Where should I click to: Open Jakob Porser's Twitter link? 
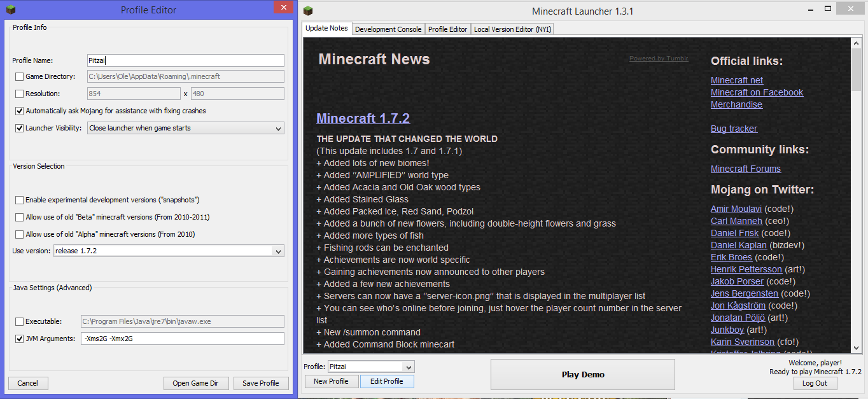(x=737, y=281)
